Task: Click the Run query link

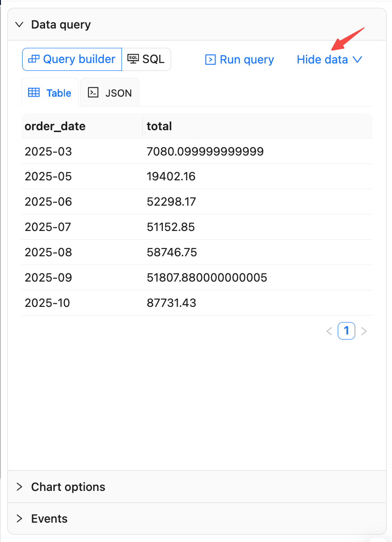Action: click(239, 59)
